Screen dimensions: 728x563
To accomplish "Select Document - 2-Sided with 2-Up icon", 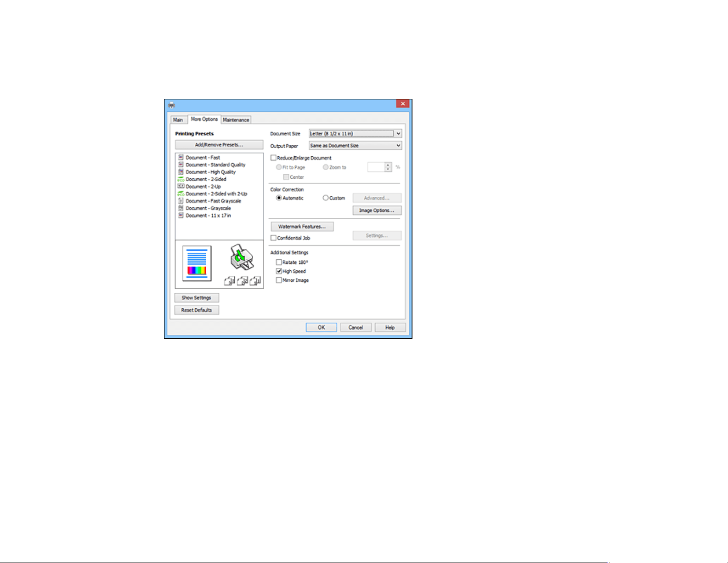I will (x=181, y=193).
